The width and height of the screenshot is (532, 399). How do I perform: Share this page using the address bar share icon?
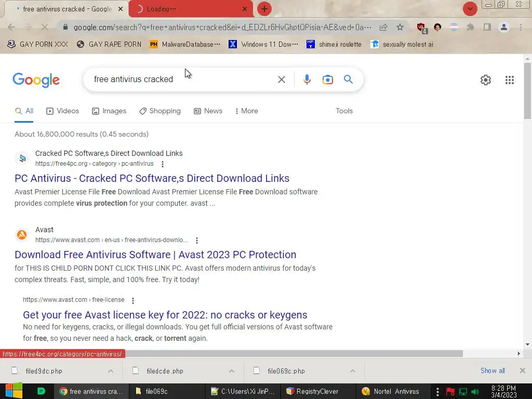[383, 27]
